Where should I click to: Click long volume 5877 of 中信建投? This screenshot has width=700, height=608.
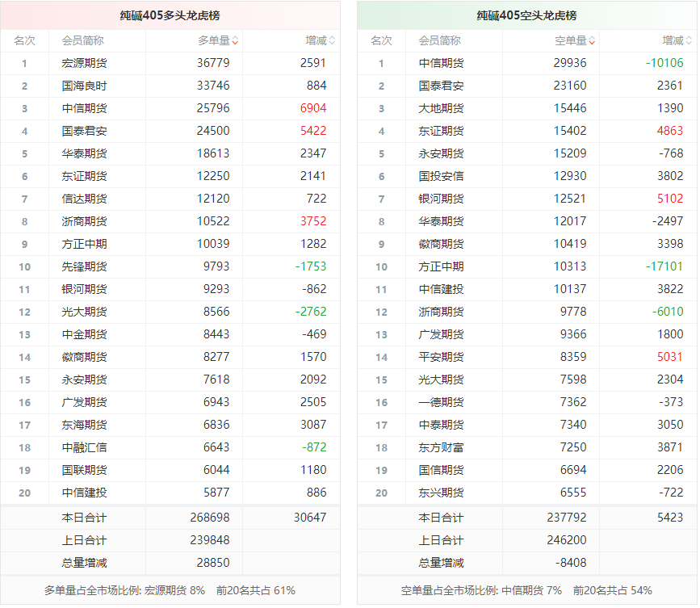[x=216, y=493]
